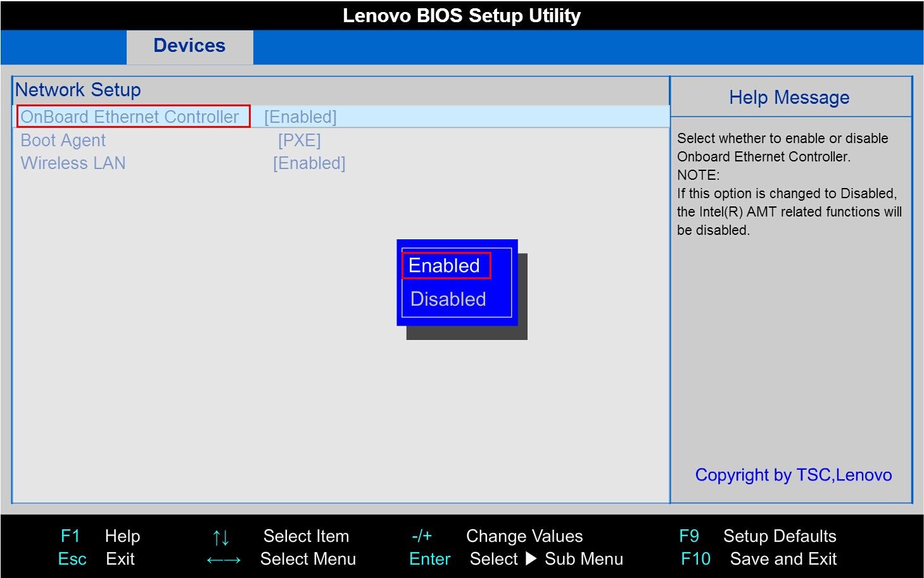The image size is (924, 578).
Task: Select OnBoard Ethernet Controller setting
Action: tap(130, 116)
